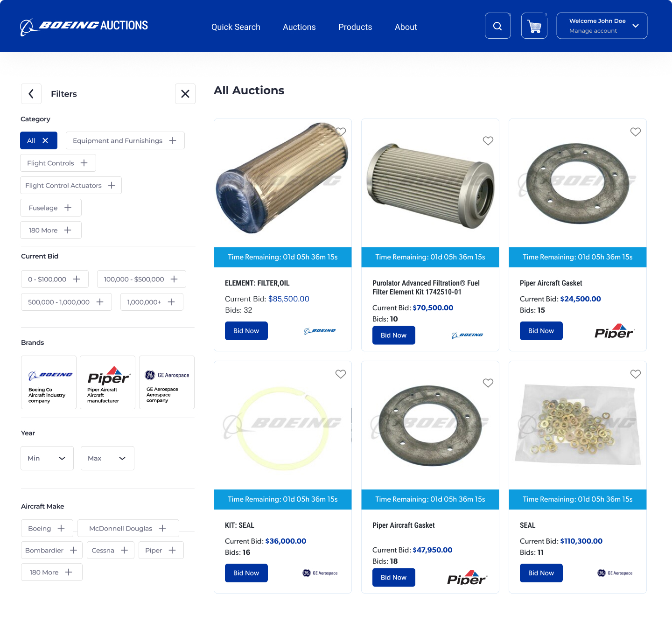Remove the All category filter
672x629 pixels.
click(39, 140)
